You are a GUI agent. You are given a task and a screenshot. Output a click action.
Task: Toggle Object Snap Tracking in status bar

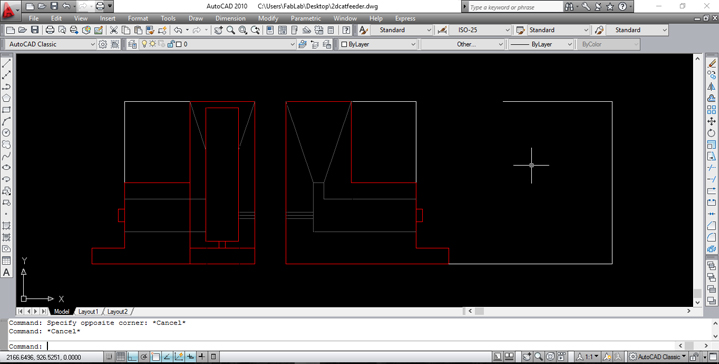coord(167,357)
